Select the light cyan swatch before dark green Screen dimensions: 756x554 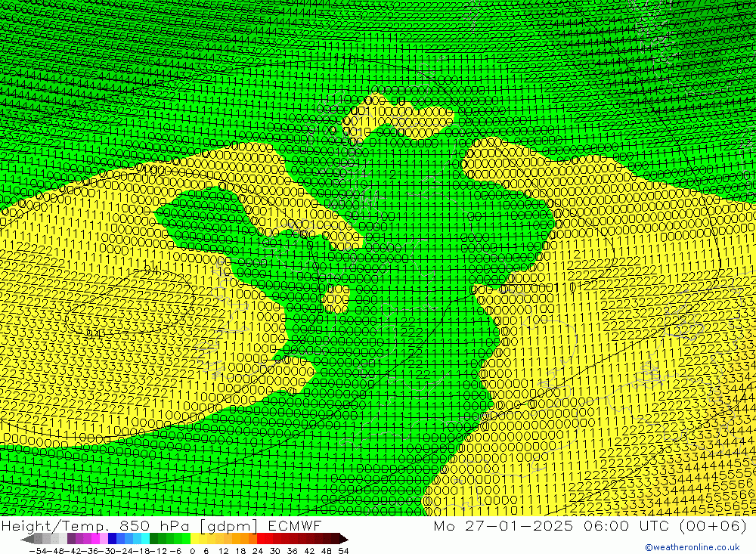[x=145, y=539]
